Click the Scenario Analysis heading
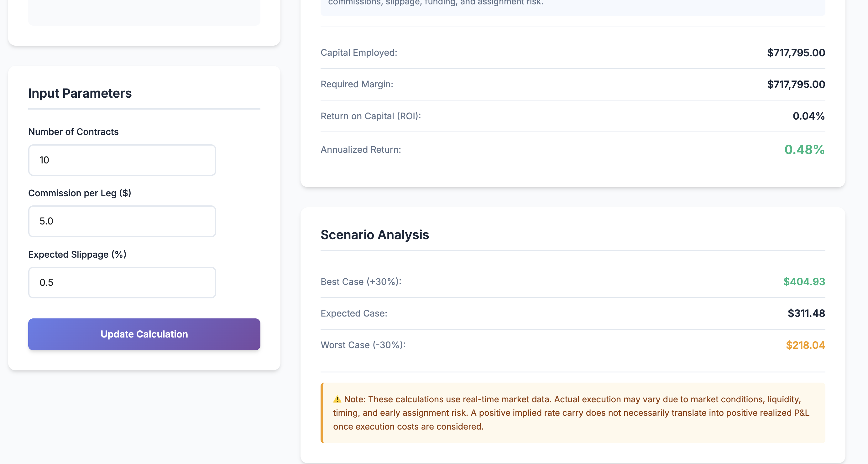The image size is (868, 464). point(375,235)
